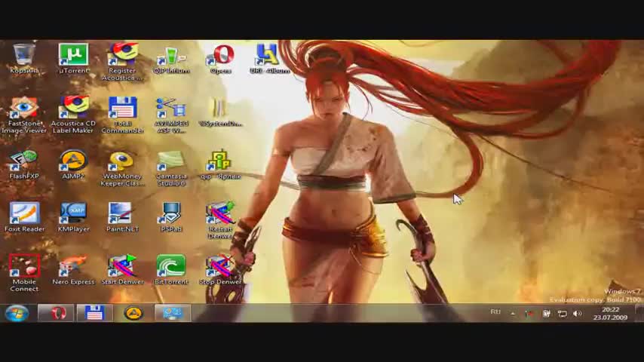Viewport: 644px width, 362px height.
Task: Open the Windows Start menu orb
Action: [x=17, y=313]
